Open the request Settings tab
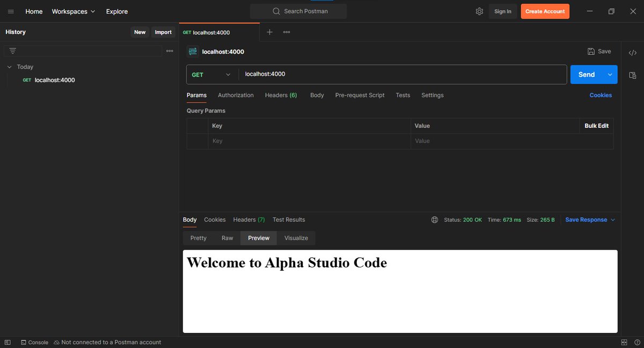 click(433, 95)
